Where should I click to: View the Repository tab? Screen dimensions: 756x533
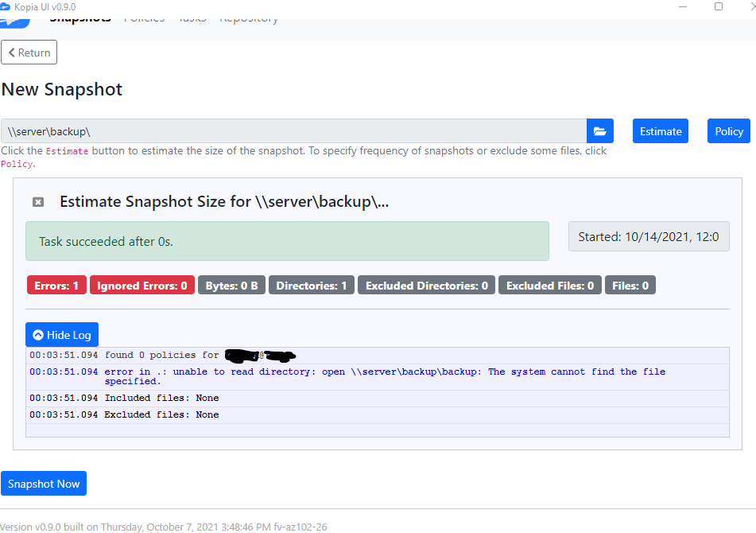[x=249, y=17]
